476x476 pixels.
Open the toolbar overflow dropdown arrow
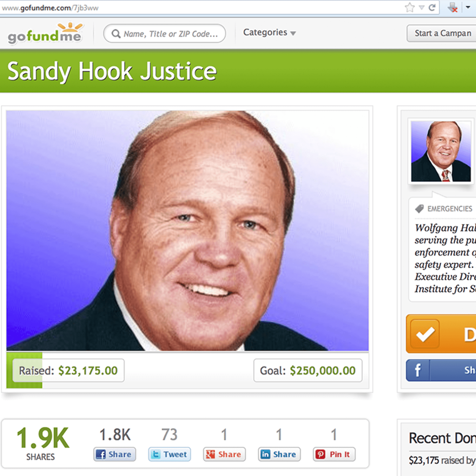click(x=468, y=7)
